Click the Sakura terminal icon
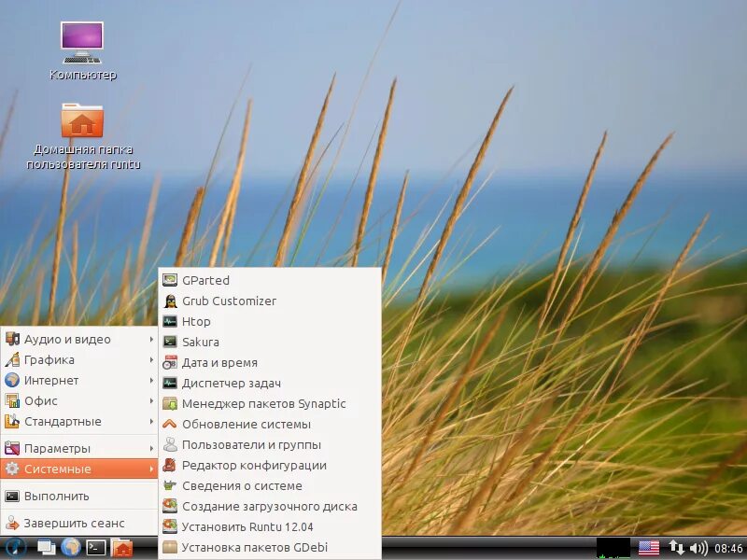Image resolution: width=747 pixels, height=560 pixels. (x=170, y=342)
